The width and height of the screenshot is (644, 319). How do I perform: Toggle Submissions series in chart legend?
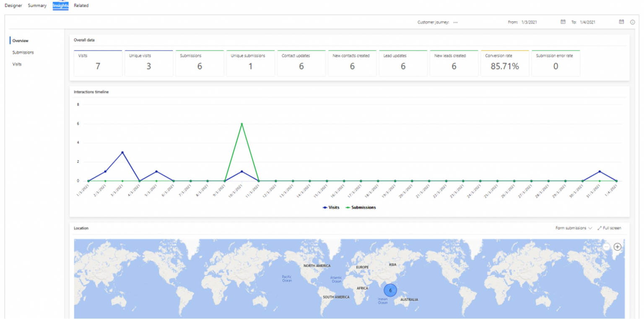click(x=361, y=207)
